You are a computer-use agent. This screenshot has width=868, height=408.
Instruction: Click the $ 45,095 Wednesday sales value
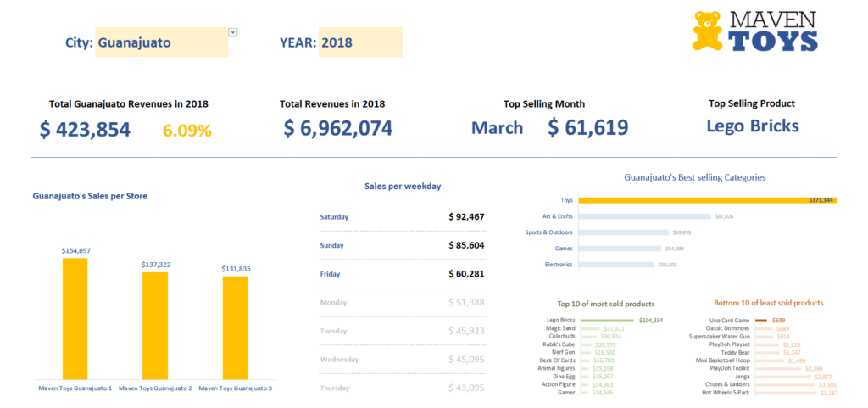[467, 360]
